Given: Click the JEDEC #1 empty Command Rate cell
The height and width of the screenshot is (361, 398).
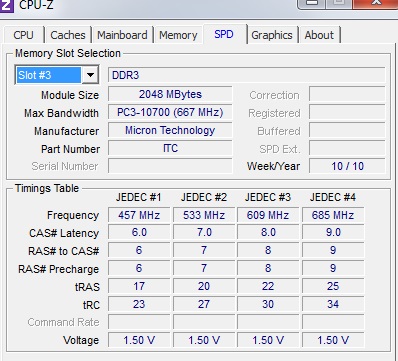Looking at the screenshot, I should [x=139, y=322].
